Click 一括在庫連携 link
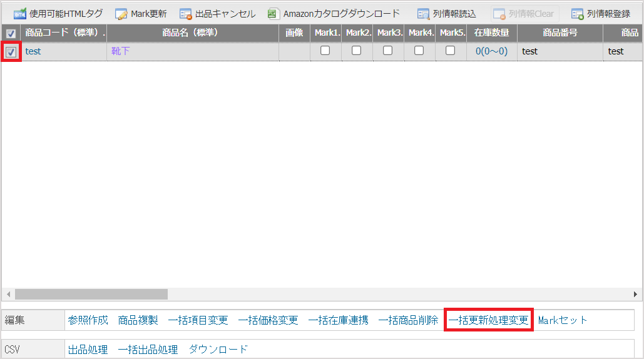The image size is (644, 359). (339, 320)
